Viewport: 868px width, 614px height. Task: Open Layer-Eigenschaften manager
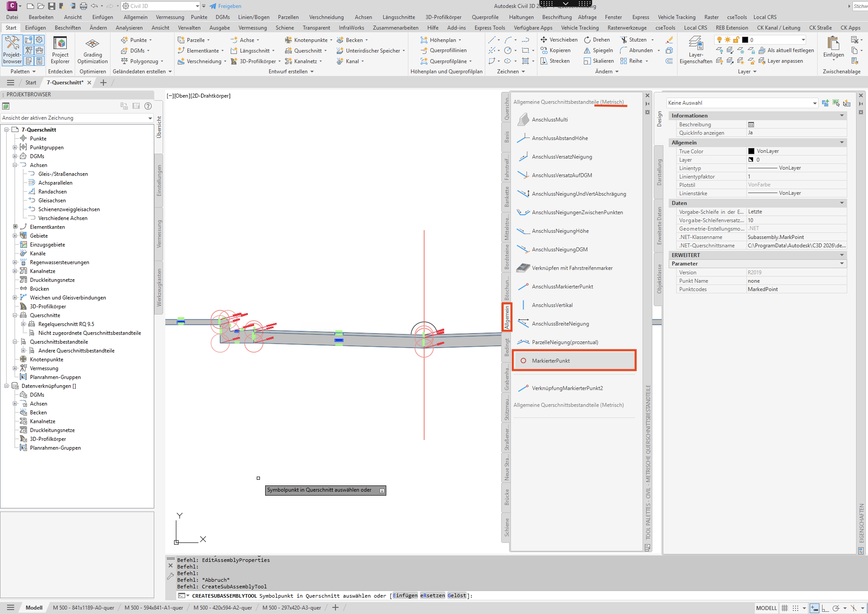coord(696,50)
